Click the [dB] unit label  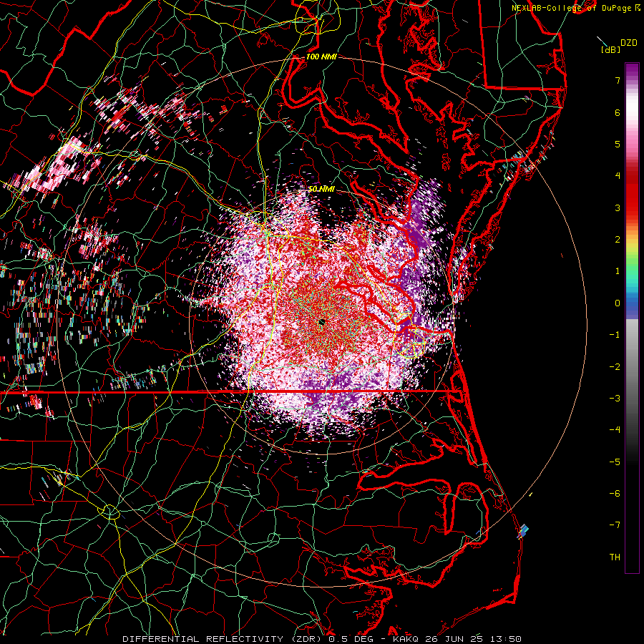click(610, 49)
